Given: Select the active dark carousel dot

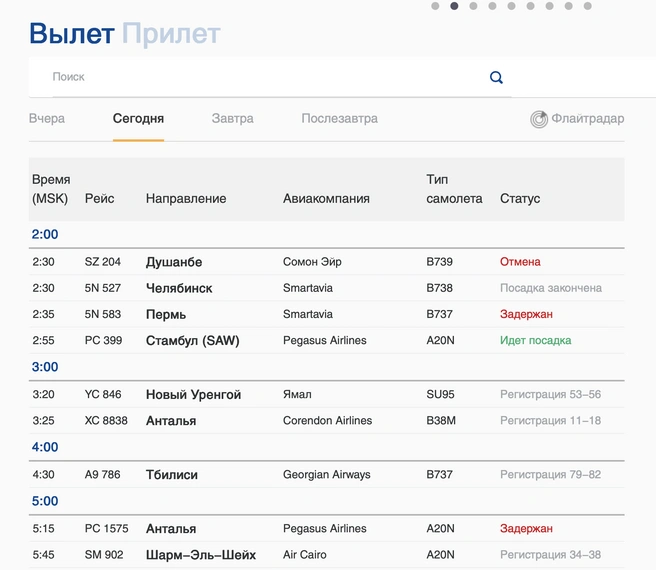Looking at the screenshot, I should [454, 6].
